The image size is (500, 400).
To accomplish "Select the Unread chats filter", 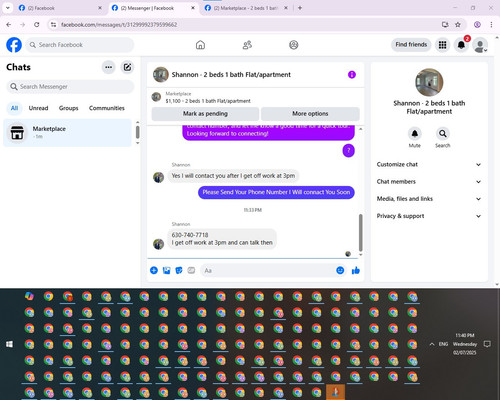I will (38, 108).
